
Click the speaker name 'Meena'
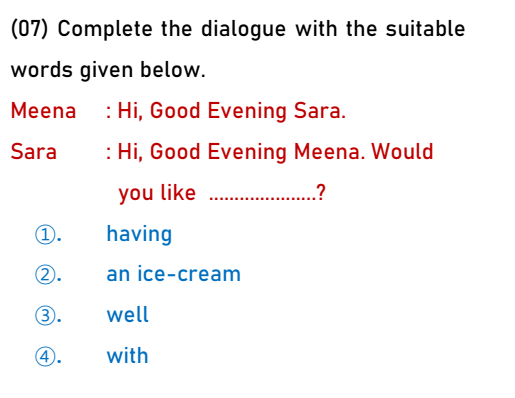[x=43, y=111]
